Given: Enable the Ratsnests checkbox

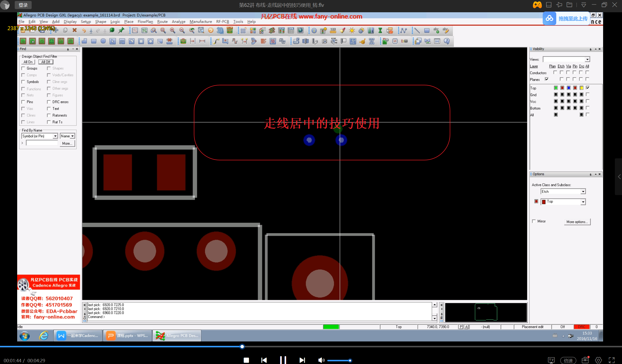Looking at the screenshot, I should click(x=49, y=115).
